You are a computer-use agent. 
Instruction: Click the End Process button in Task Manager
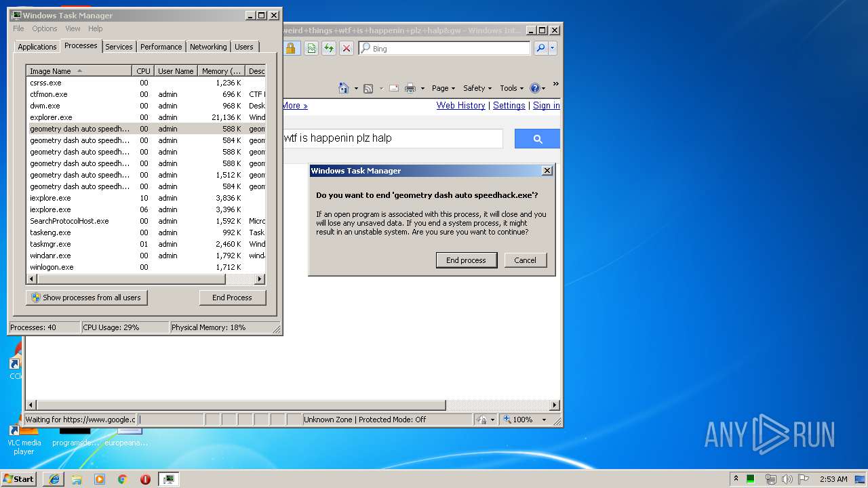(233, 298)
